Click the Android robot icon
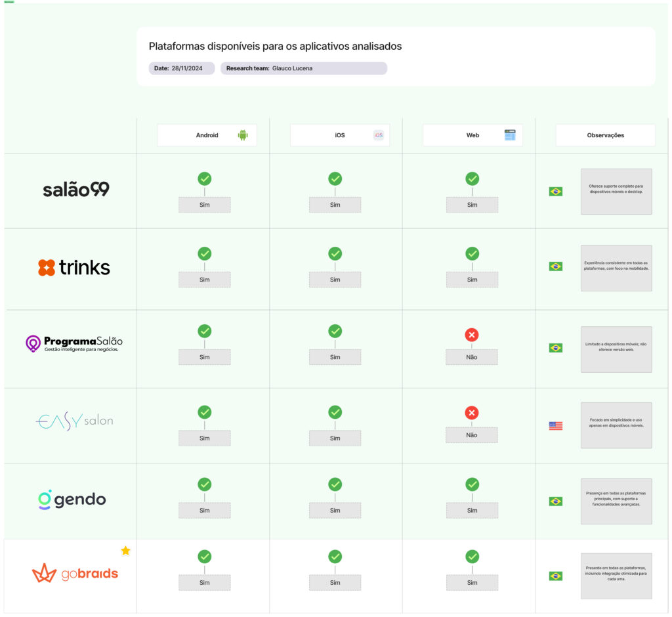 (x=243, y=135)
